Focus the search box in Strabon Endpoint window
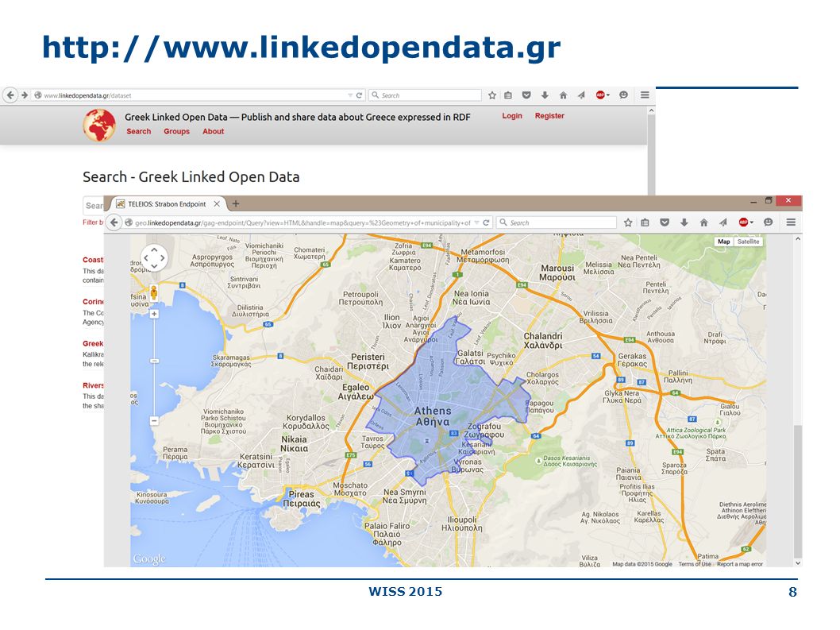Image resolution: width=840 pixels, height=630 pixels. (557, 222)
